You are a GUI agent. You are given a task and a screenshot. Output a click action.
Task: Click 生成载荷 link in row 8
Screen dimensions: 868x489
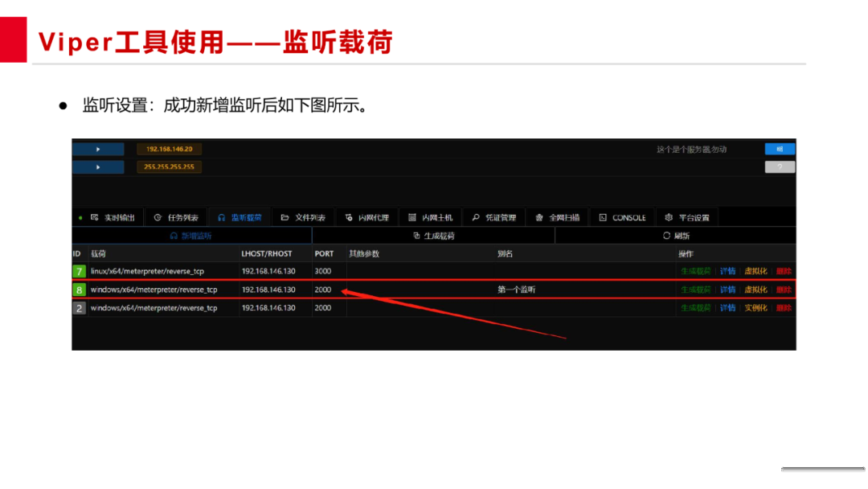click(696, 290)
